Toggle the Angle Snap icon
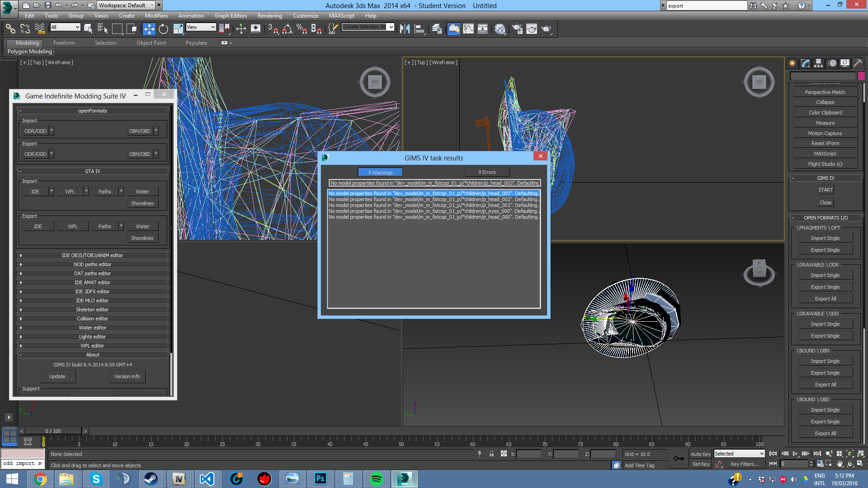Viewport: 868px width, 488px height. click(287, 29)
